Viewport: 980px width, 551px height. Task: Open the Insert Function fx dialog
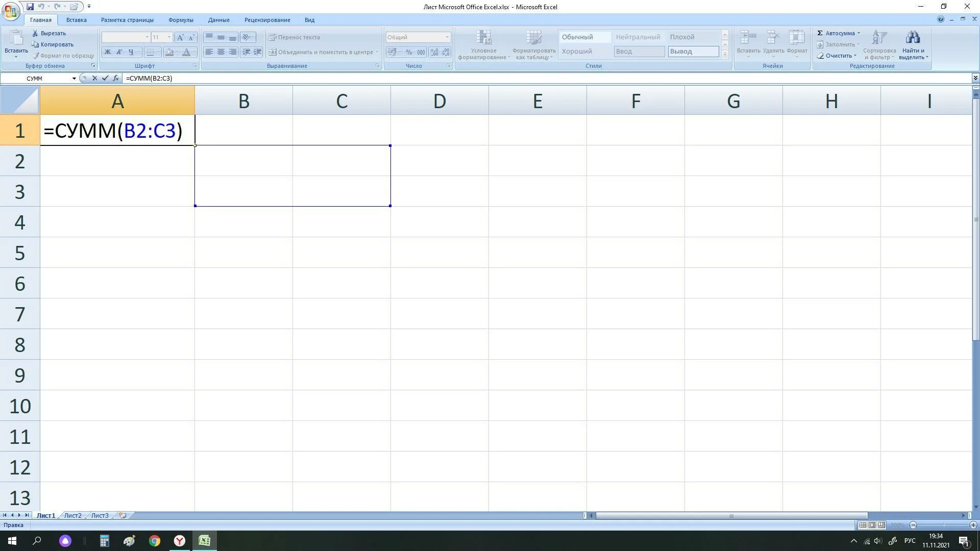(116, 78)
